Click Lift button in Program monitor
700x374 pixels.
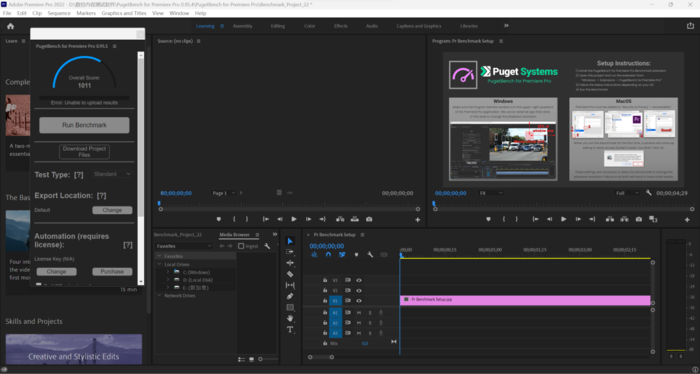click(x=610, y=219)
